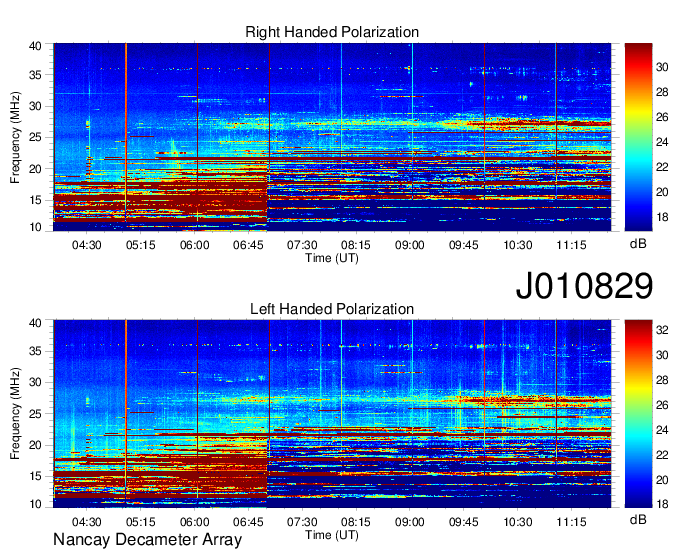Image resolution: width=680 pixels, height=552 pixels.
Task: Click the 05:15 time tick of Right Handed plot
Action: (141, 245)
